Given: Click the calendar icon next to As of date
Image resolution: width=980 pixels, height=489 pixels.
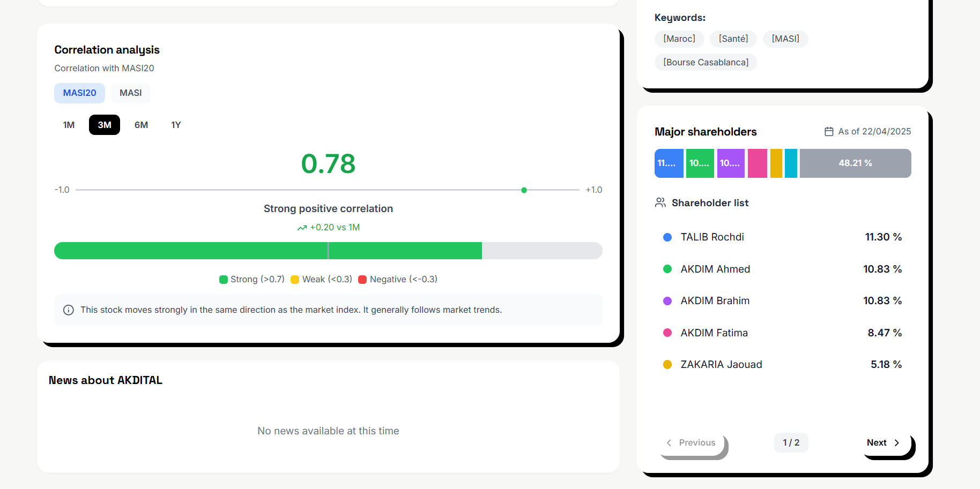Looking at the screenshot, I should click(x=829, y=131).
